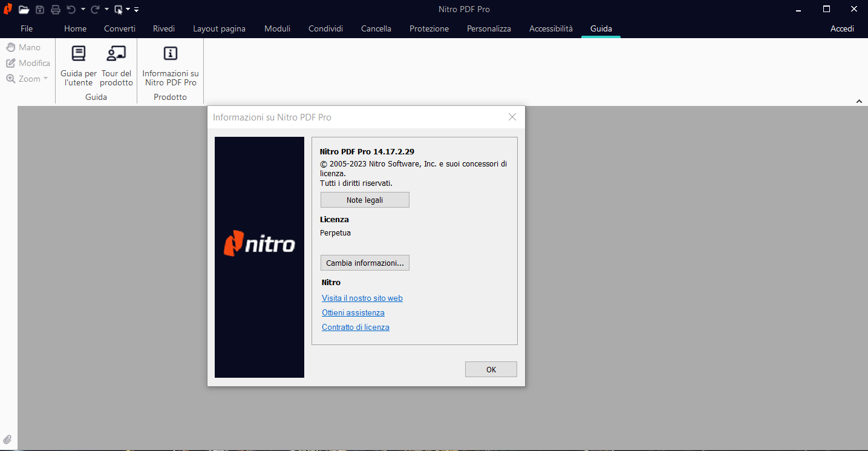
Task: Open the Contratto di licenza link
Action: click(x=356, y=327)
